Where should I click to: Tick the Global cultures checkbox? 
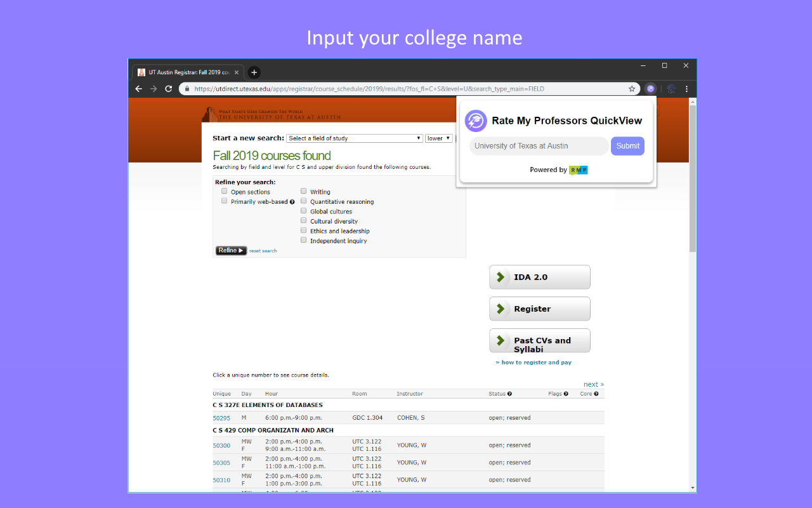click(x=303, y=211)
